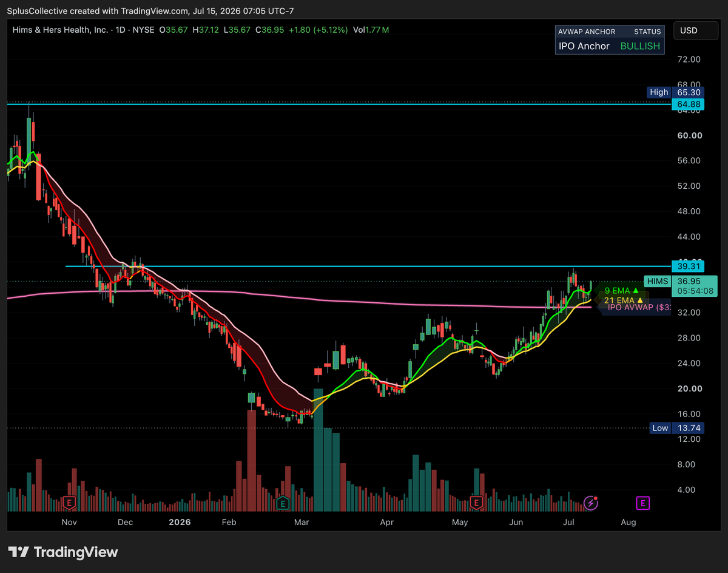Viewport: 728px width, 573px height.
Task: Click the Low 13.74 price marker
Action: pos(677,428)
